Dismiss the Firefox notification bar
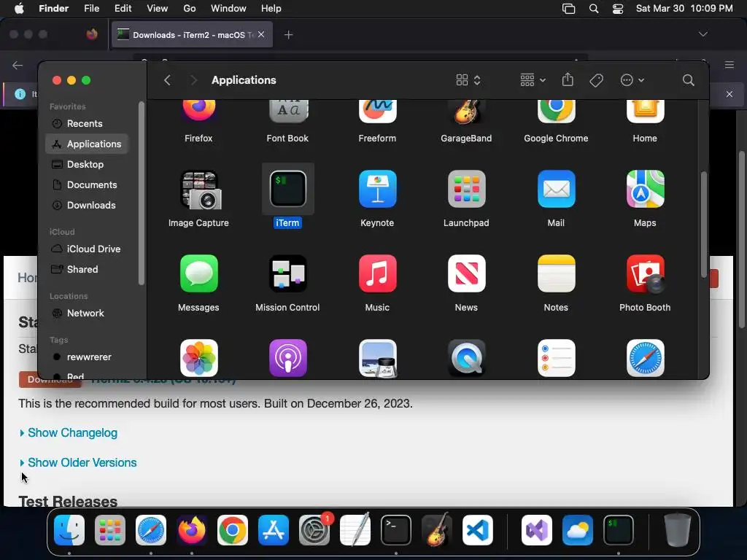The image size is (747, 560). coord(729,94)
